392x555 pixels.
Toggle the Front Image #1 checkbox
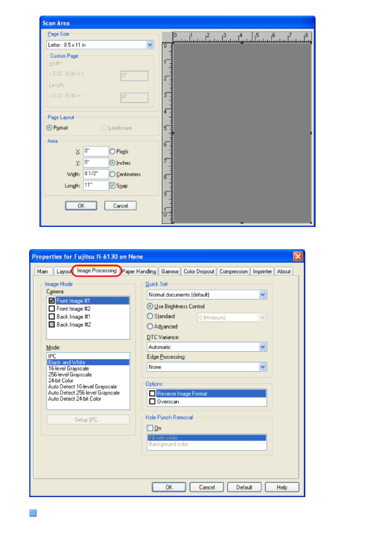52,301
